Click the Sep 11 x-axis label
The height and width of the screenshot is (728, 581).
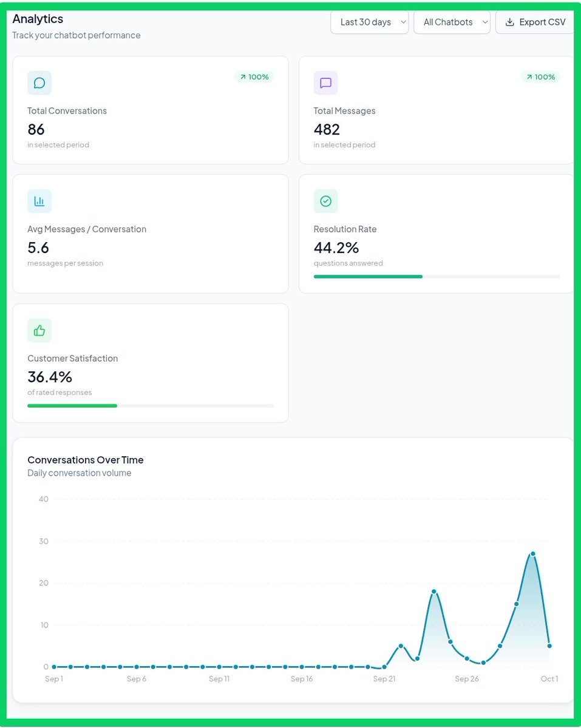pyautogui.click(x=219, y=679)
